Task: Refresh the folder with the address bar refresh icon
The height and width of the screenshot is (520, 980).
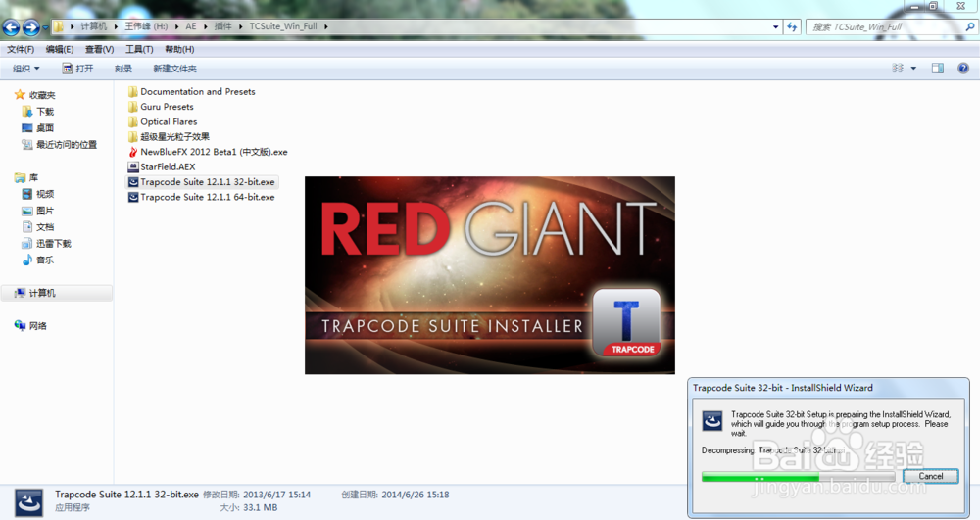Action: coord(792,26)
